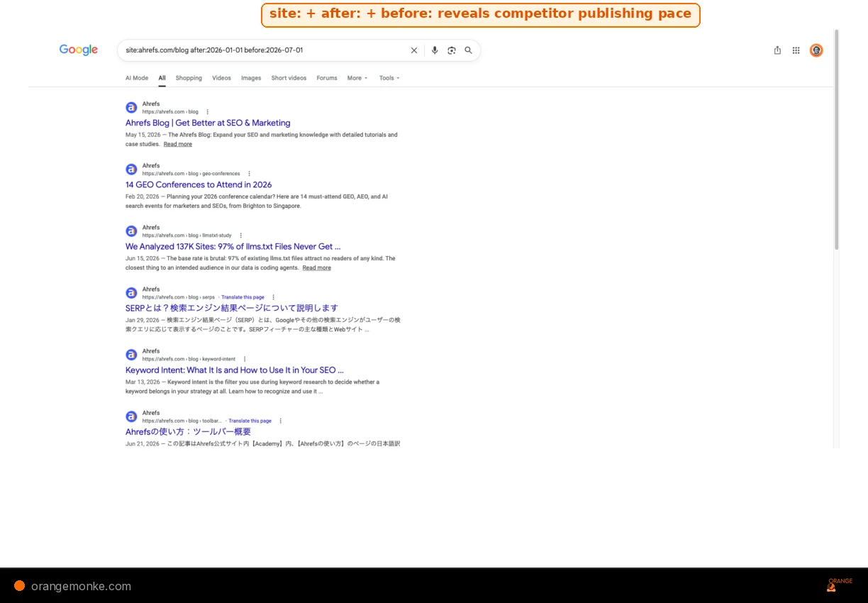The width and height of the screenshot is (868, 603).
Task: Open three-dot menu for llmstxt-study result
Action: (x=240, y=236)
